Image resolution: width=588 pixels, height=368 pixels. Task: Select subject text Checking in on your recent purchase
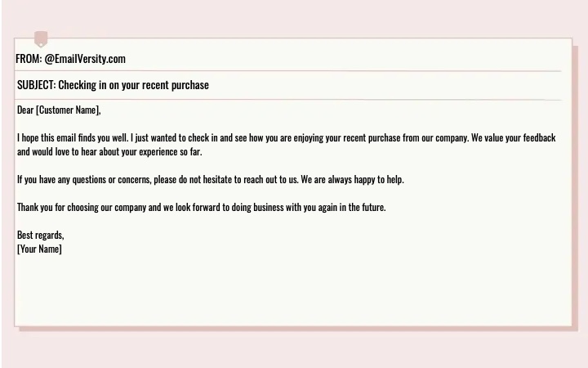pyautogui.click(x=133, y=85)
